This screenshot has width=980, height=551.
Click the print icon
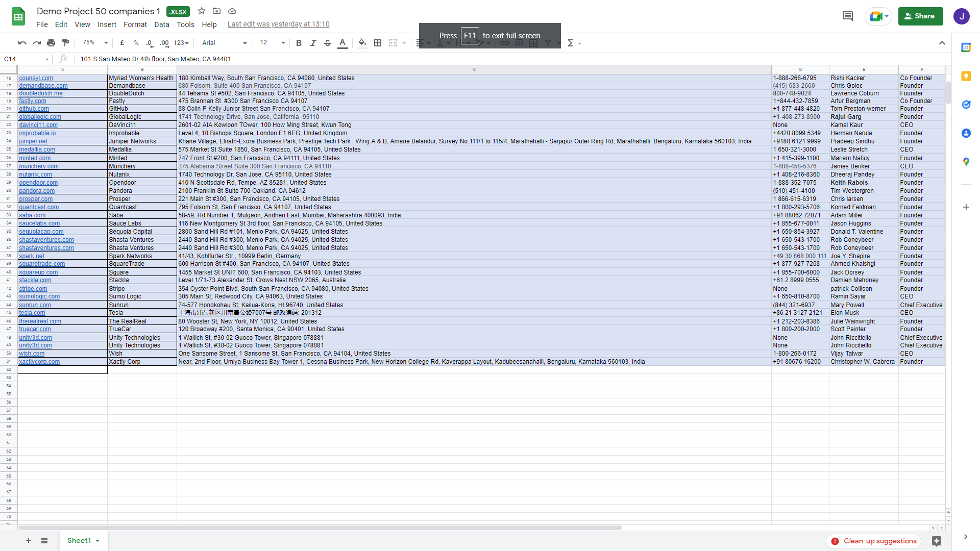tap(51, 43)
